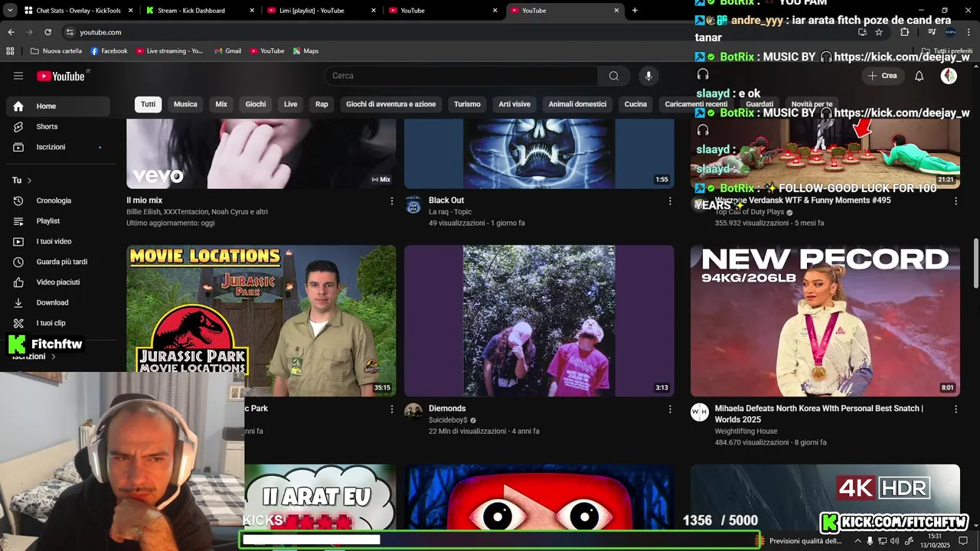Open La raq - Topic channel link
The width and height of the screenshot is (980, 551).
click(450, 212)
